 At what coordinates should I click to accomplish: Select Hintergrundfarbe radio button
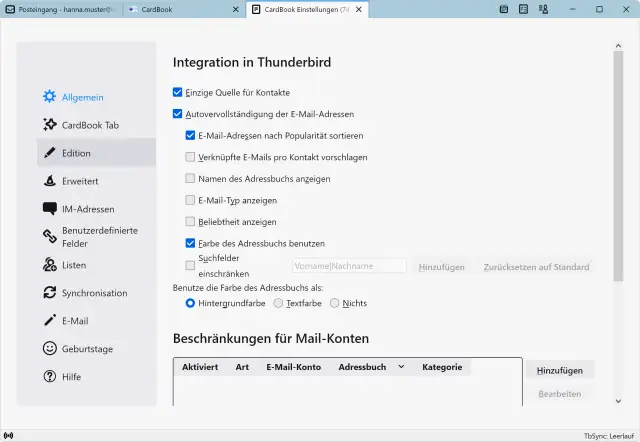[190, 303]
